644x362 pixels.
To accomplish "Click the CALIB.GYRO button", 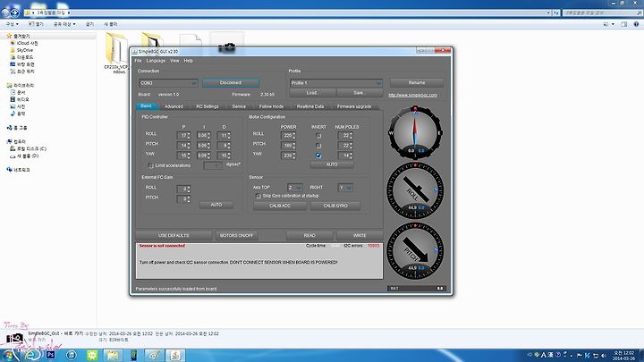I will (335, 206).
